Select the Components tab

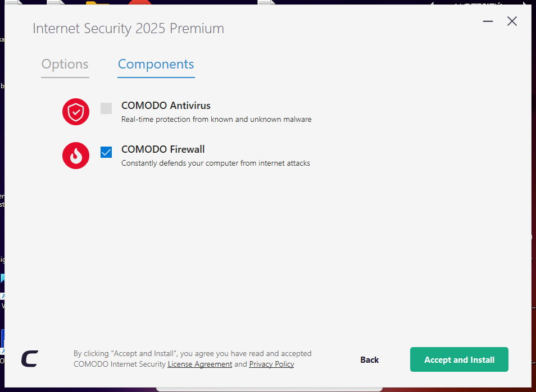(x=156, y=65)
